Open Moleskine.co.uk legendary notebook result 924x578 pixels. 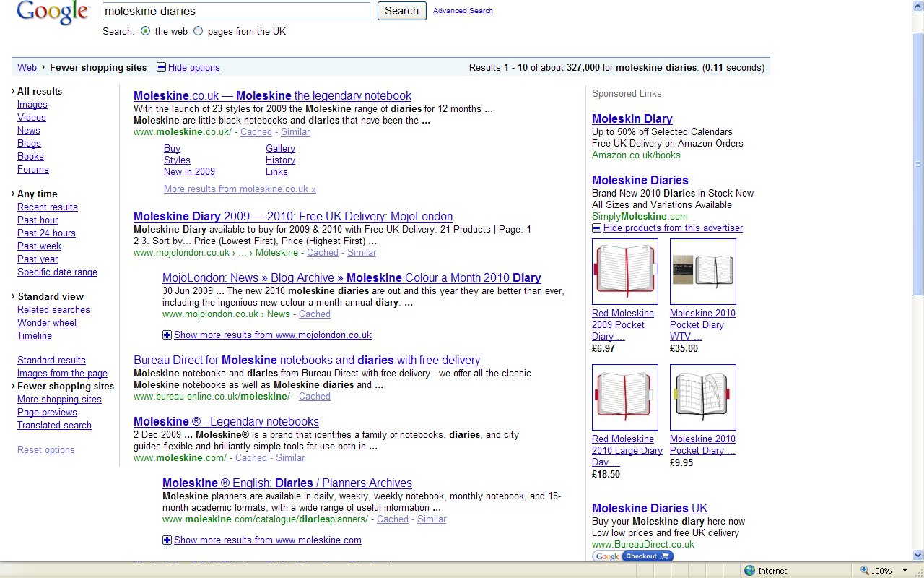[x=272, y=95]
